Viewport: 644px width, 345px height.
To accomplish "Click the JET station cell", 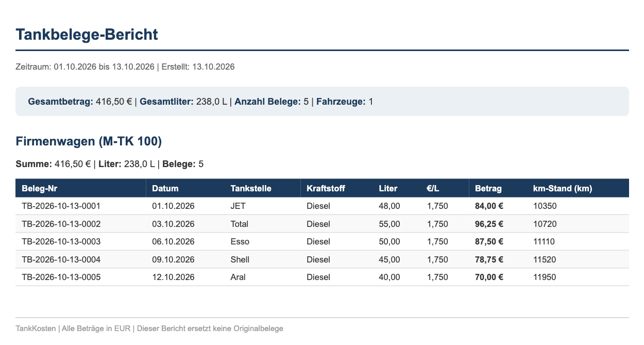I will click(x=238, y=206).
